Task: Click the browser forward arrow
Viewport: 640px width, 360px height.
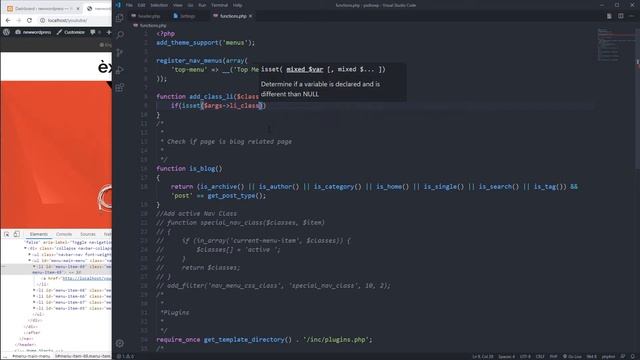Action: point(19,20)
